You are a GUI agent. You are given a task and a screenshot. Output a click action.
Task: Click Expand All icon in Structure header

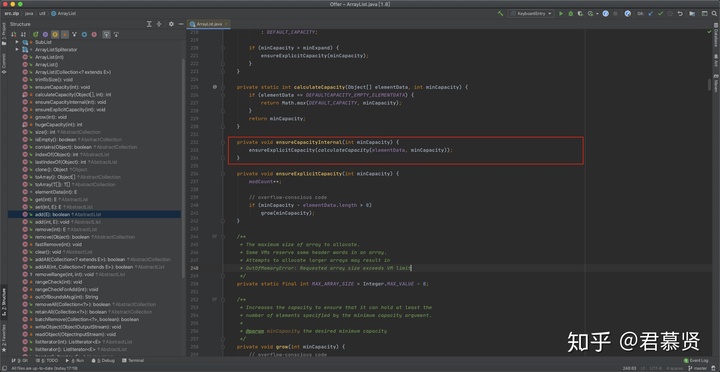(x=149, y=24)
